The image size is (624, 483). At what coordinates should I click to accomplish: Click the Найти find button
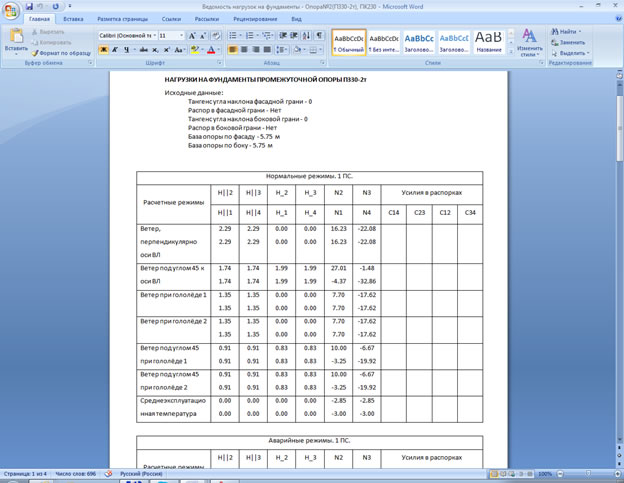click(566, 31)
